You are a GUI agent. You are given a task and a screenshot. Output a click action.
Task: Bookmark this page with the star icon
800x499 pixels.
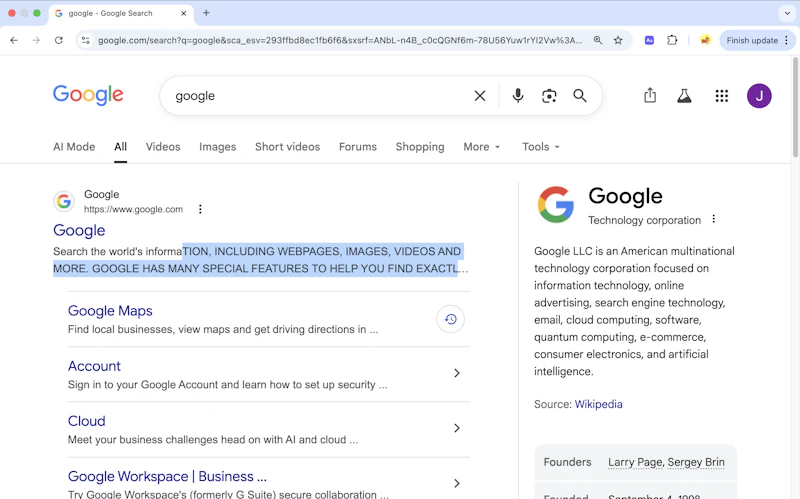(618, 40)
